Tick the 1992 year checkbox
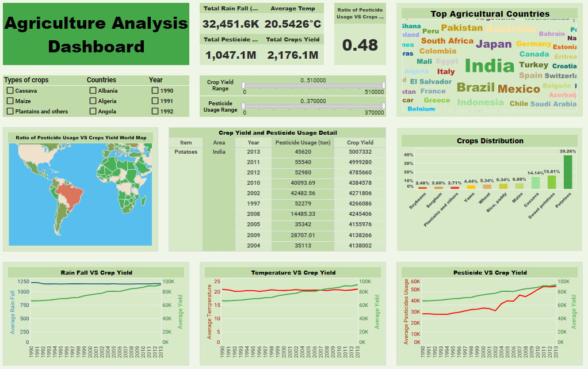 point(155,111)
